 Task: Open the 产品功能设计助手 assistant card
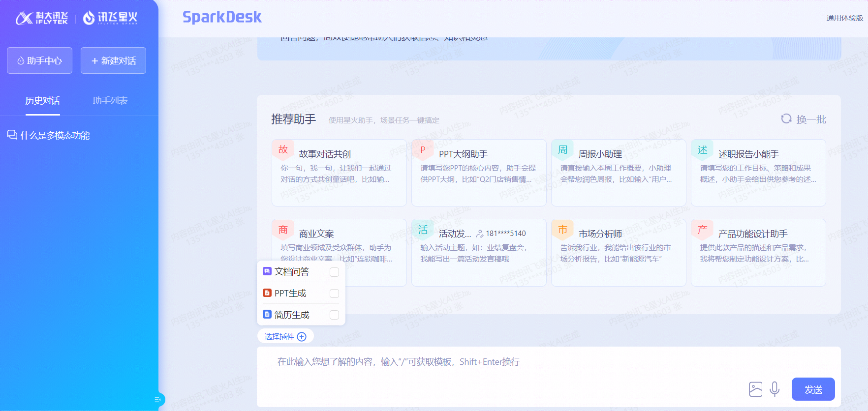[758, 253]
